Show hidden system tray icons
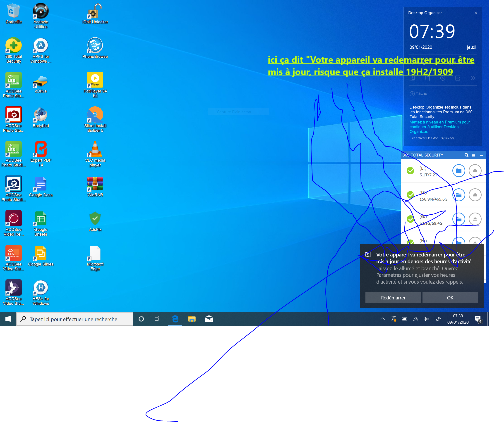This screenshot has height=422, width=504. [383, 319]
